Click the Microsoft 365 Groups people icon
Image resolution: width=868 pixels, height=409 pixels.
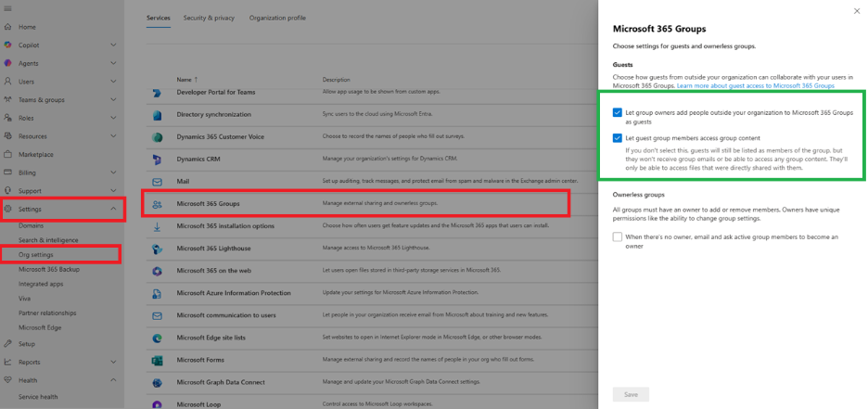point(157,204)
